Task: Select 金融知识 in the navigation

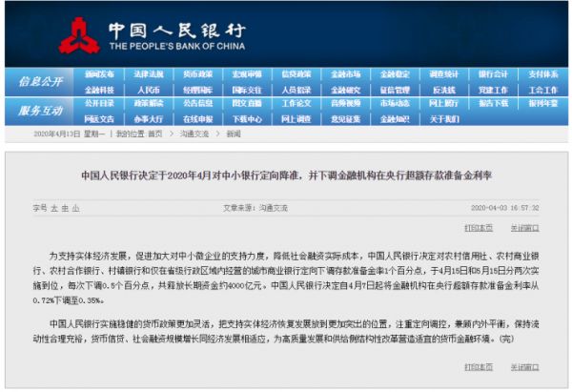Action: (395, 119)
